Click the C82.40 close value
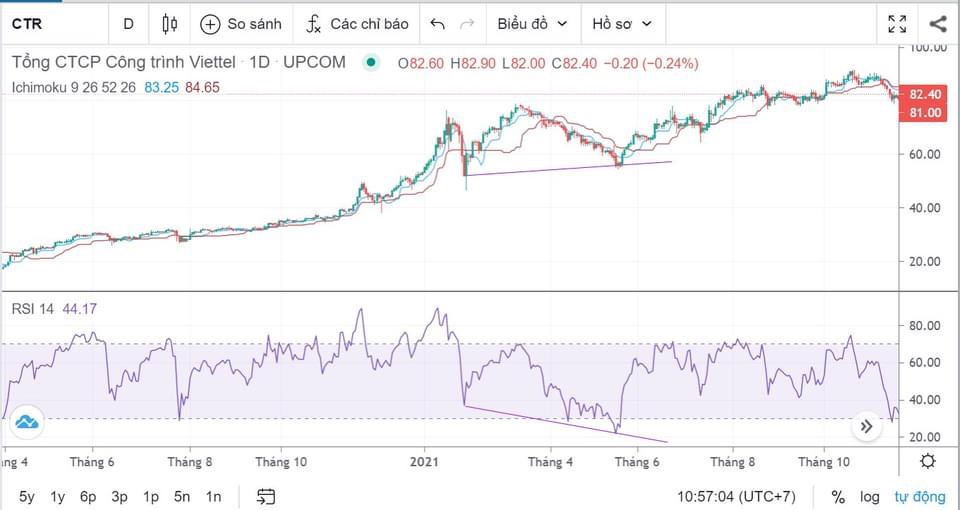Screen dimensions: 960x510 coord(574,62)
